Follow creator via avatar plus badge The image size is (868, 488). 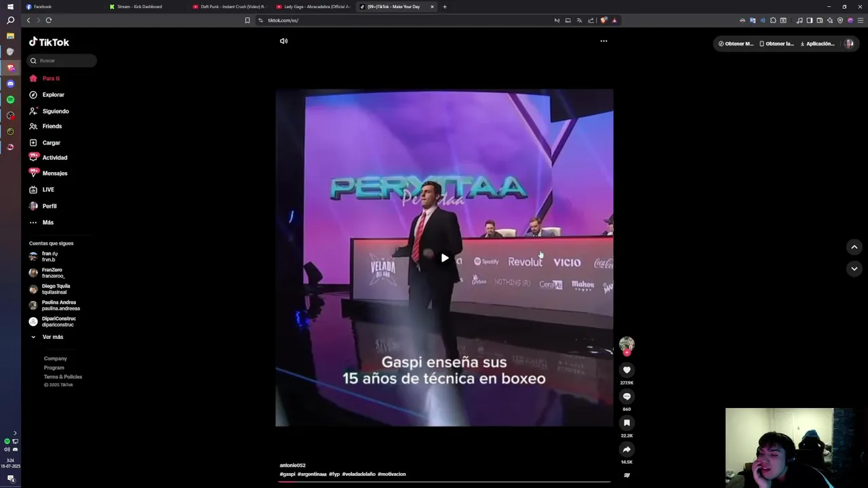tap(627, 352)
